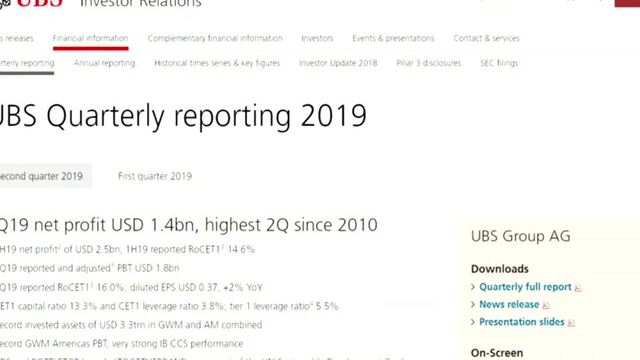Switch to First quarter 2019 tab
The height and width of the screenshot is (360, 640).
click(x=155, y=176)
